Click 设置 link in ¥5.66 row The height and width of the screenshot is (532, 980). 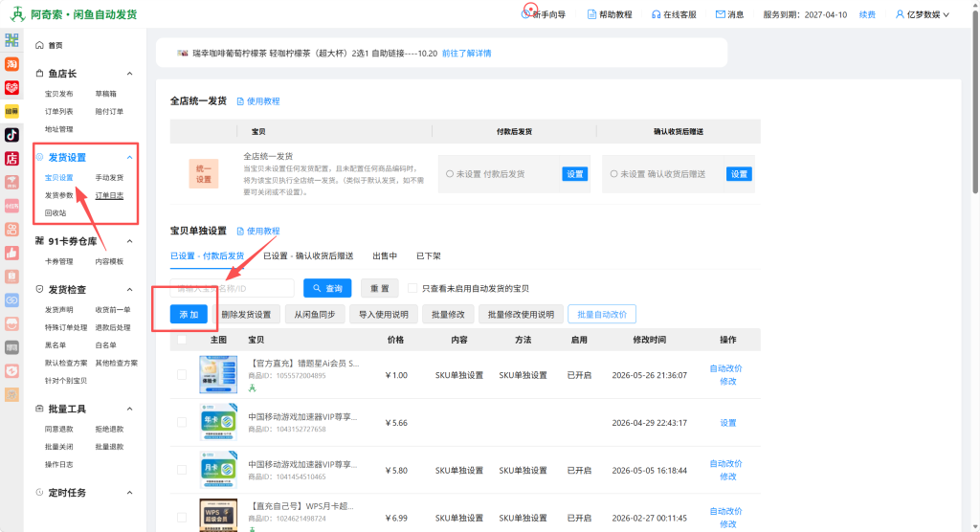tap(727, 423)
